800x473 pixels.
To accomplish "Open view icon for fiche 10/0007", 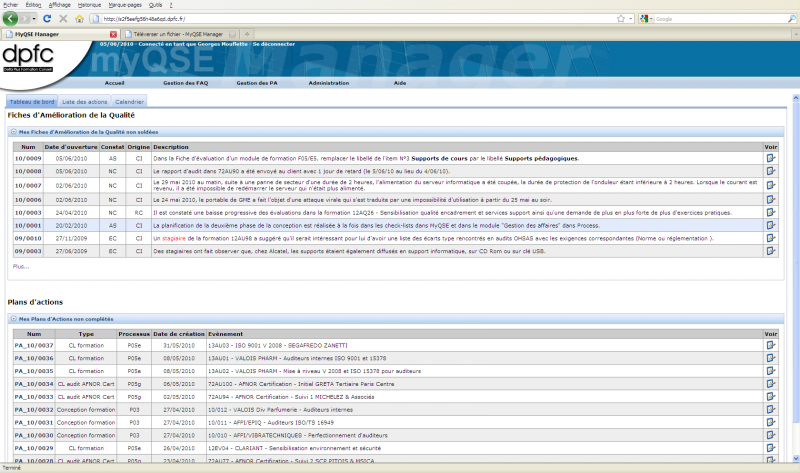I will pyautogui.click(x=770, y=185).
